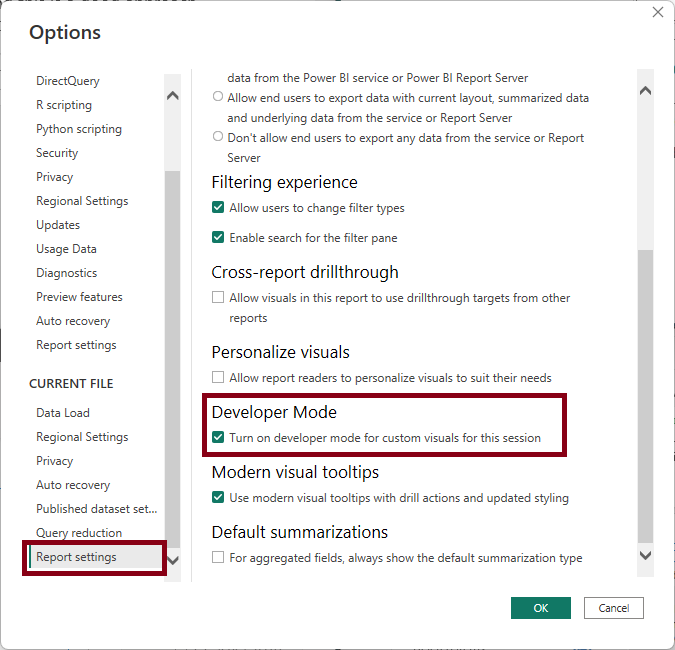Open Query reduction settings
Screen dimensions: 675x650
[x=79, y=533]
